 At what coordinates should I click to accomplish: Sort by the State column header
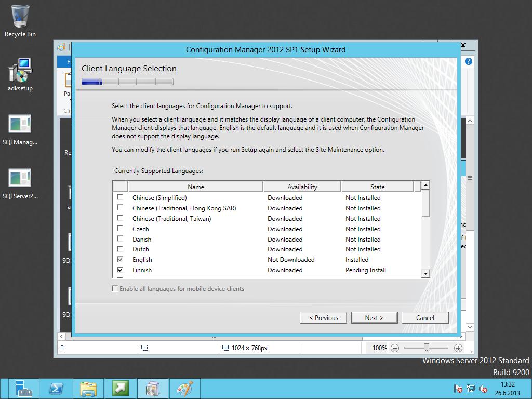pyautogui.click(x=377, y=187)
